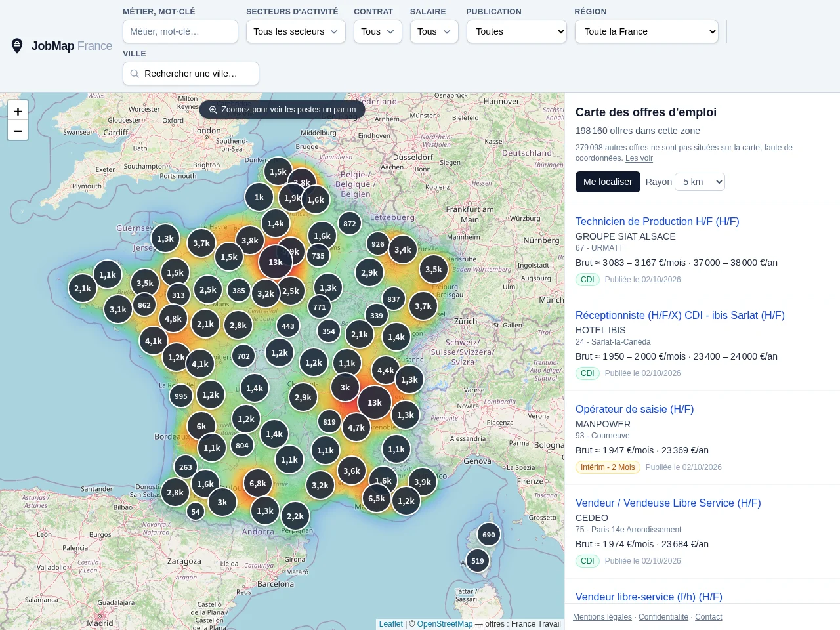Open the 804 cluster marker
840x630 pixels.
click(x=242, y=446)
